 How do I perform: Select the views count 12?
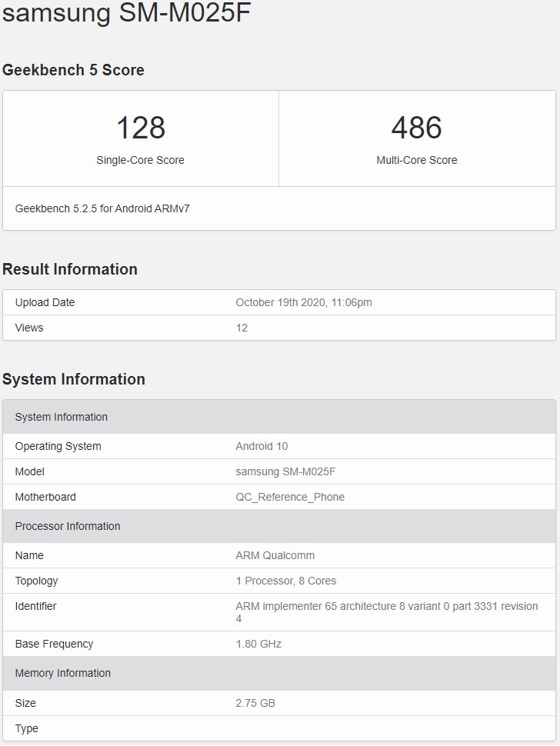(x=242, y=328)
